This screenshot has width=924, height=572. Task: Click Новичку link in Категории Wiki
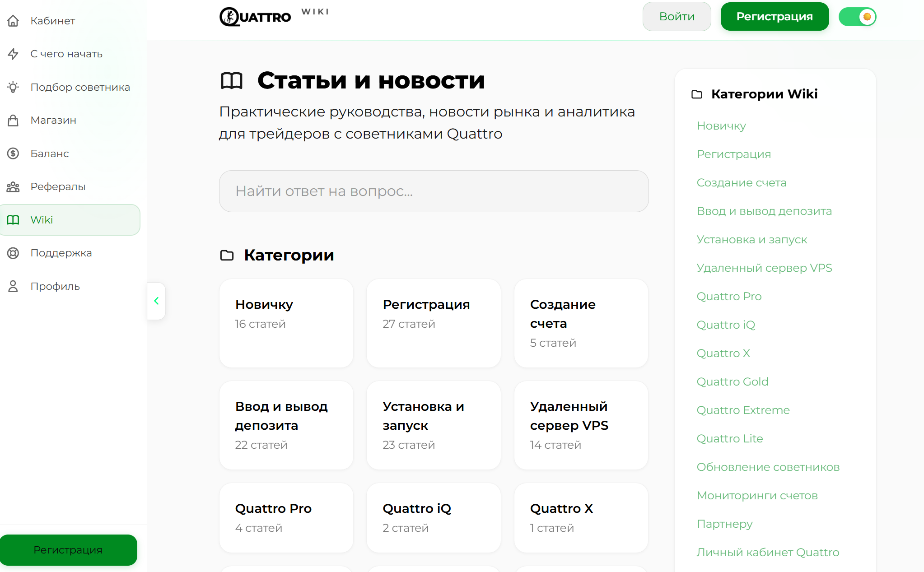(721, 126)
